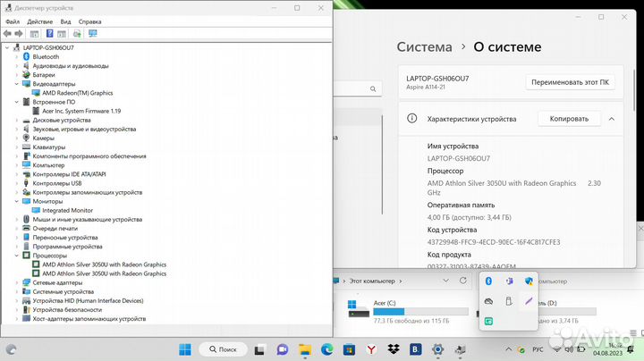Hide the tray overflow with the chevron
The image size is (644, 361).
[x=508, y=349]
